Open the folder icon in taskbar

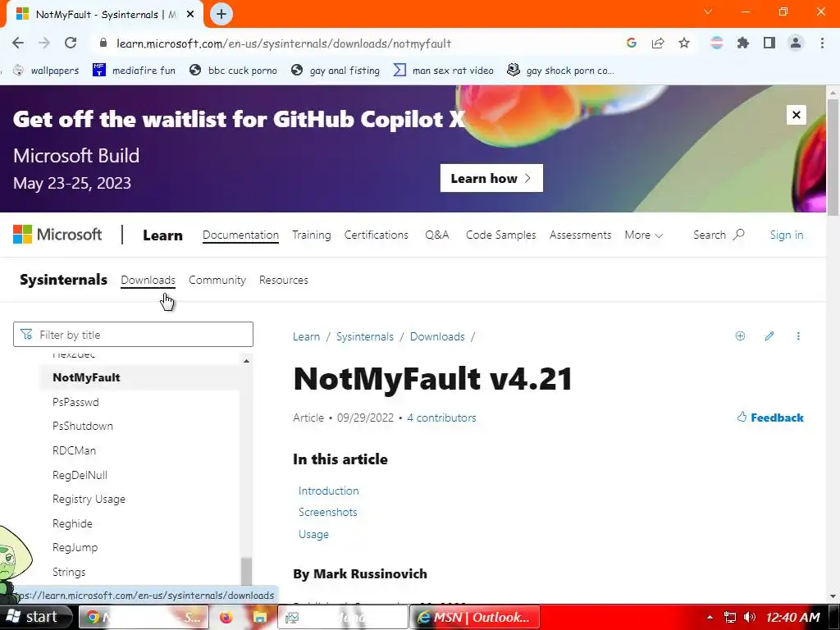(260, 617)
